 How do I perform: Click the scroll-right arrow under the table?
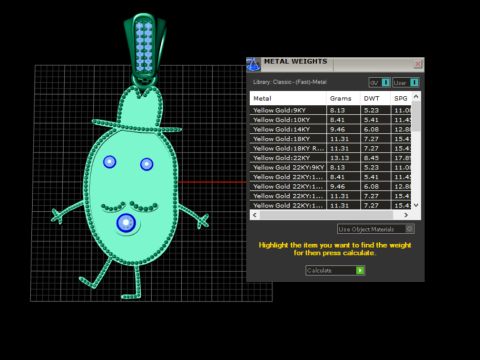(x=406, y=215)
